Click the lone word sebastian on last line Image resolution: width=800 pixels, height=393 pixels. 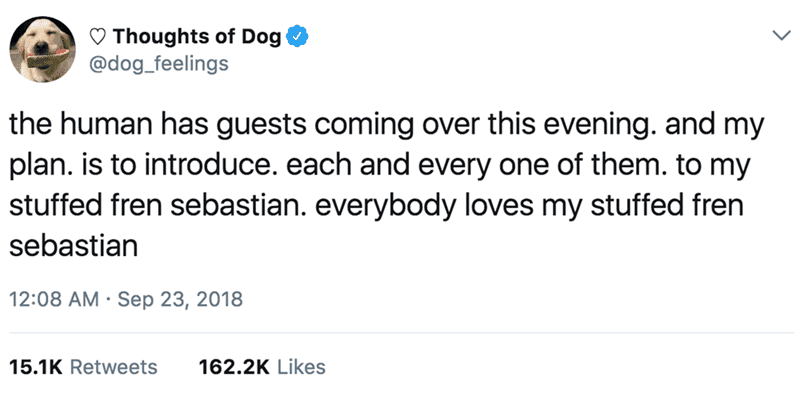click(74, 247)
